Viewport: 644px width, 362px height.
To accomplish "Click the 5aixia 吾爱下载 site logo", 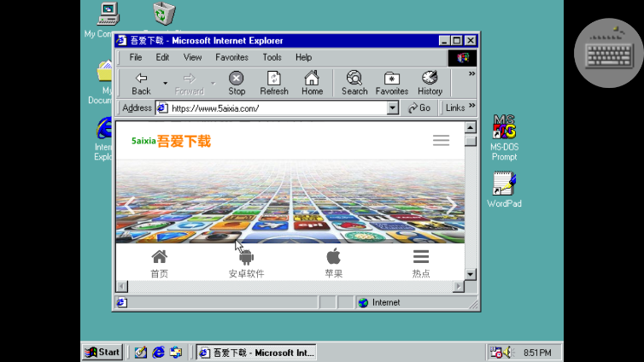I will 171,141.
